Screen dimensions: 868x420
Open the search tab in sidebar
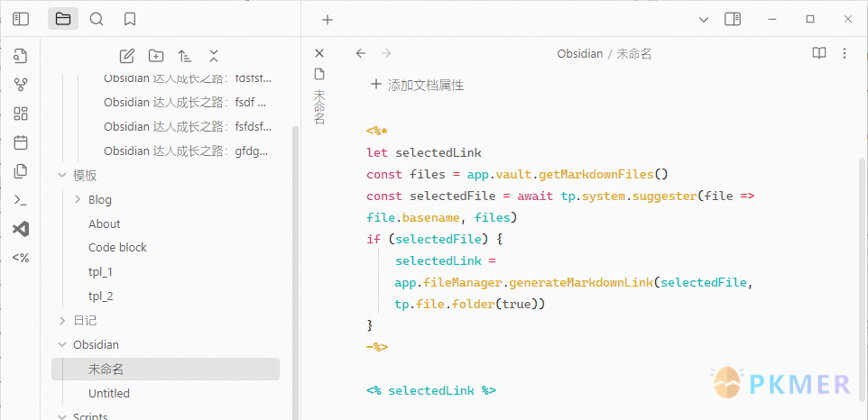(x=97, y=19)
